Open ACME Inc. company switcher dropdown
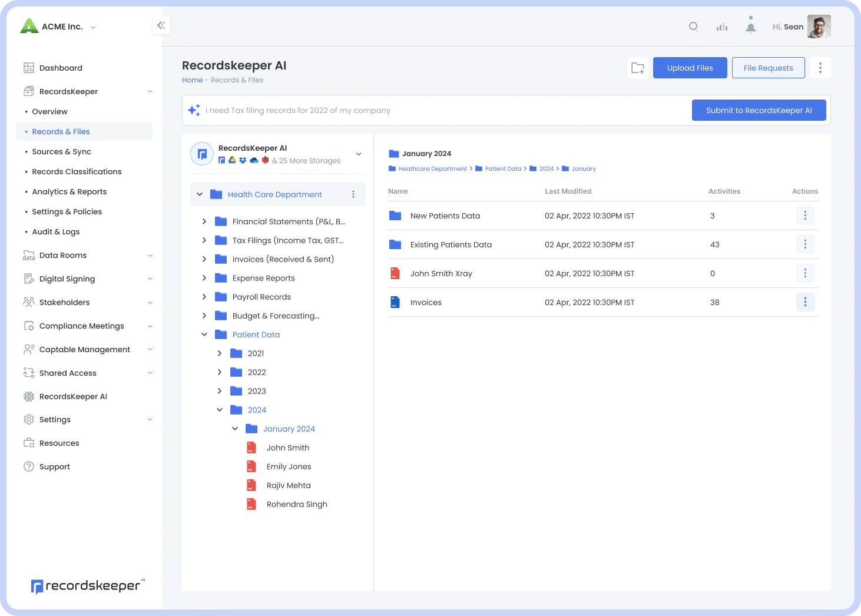 click(93, 27)
